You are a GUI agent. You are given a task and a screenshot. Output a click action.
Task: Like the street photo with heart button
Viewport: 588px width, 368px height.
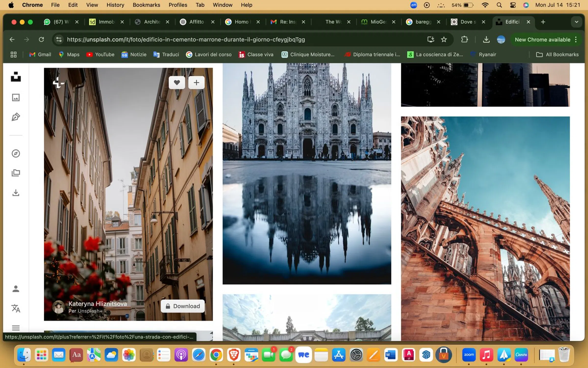pyautogui.click(x=177, y=83)
